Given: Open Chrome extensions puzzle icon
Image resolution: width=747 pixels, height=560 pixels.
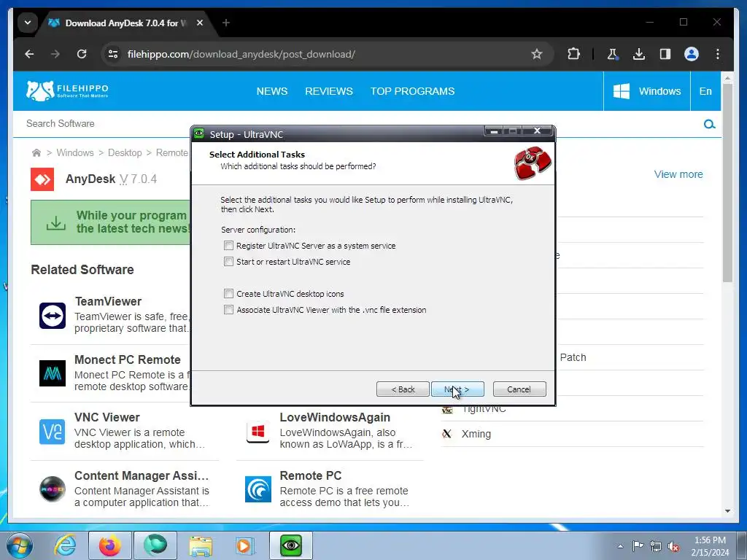Looking at the screenshot, I should pyautogui.click(x=574, y=54).
